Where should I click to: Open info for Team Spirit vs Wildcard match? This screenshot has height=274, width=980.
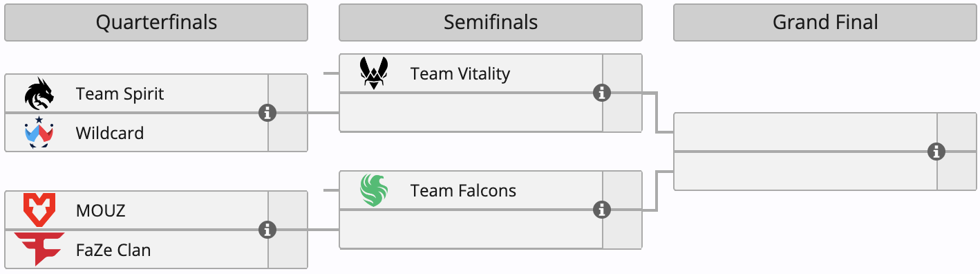[267, 113]
